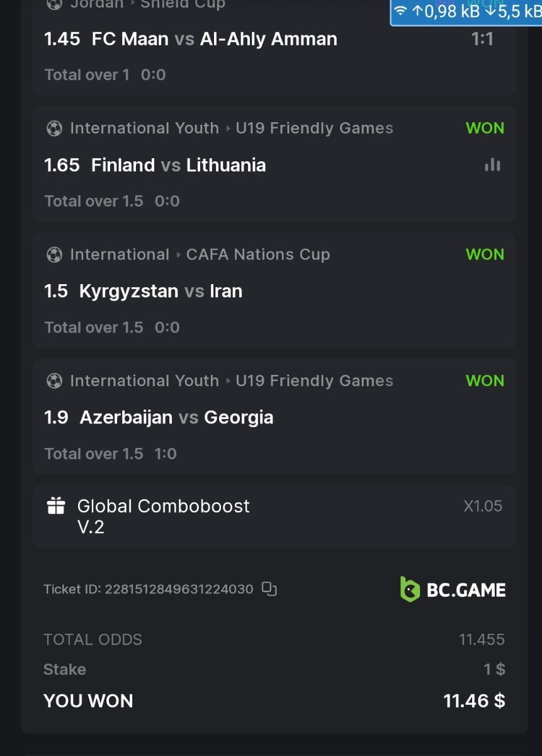
Task: Click the ticket ID number text
Action: 179,589
